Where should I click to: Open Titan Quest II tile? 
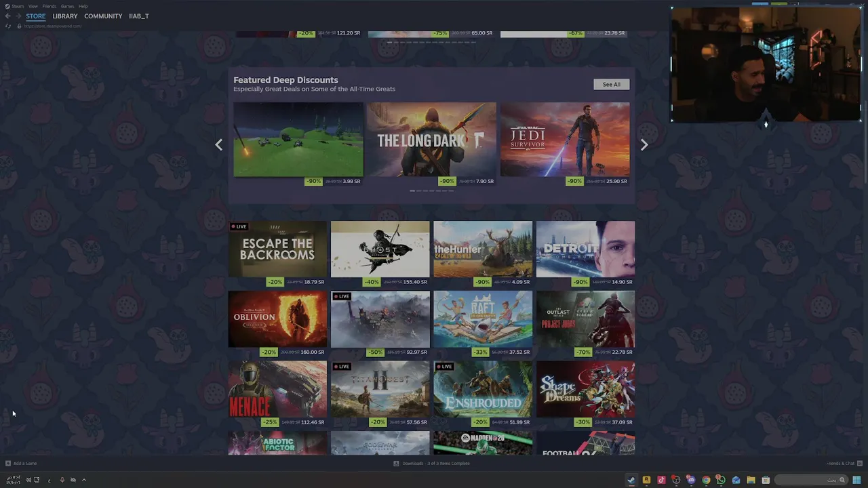[x=380, y=389]
